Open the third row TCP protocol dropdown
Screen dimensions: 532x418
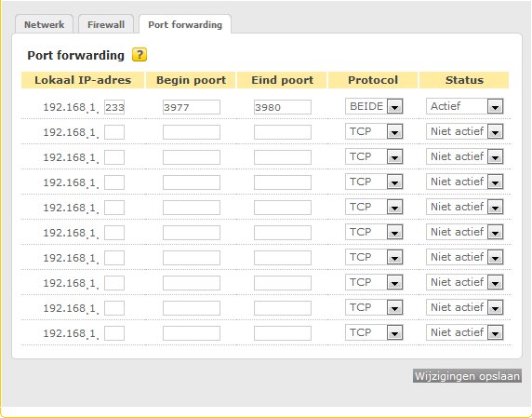(374, 156)
